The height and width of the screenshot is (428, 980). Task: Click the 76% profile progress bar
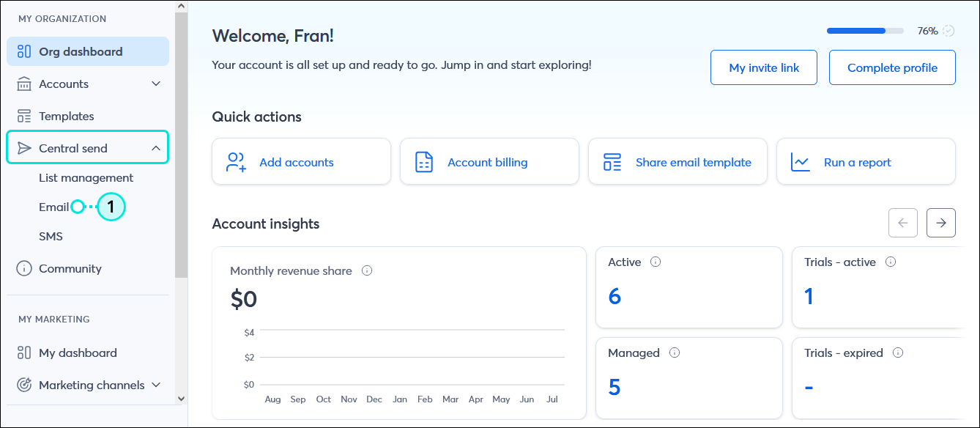[864, 31]
